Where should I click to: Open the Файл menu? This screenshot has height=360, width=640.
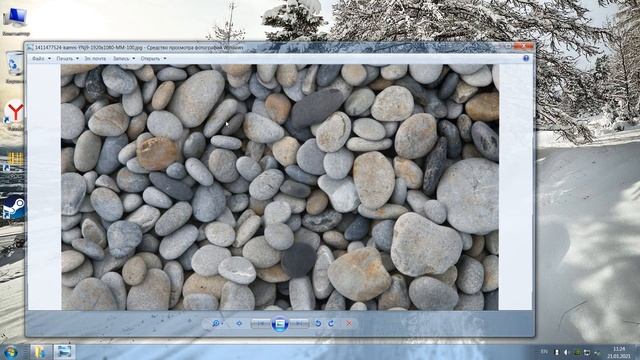pyautogui.click(x=41, y=58)
